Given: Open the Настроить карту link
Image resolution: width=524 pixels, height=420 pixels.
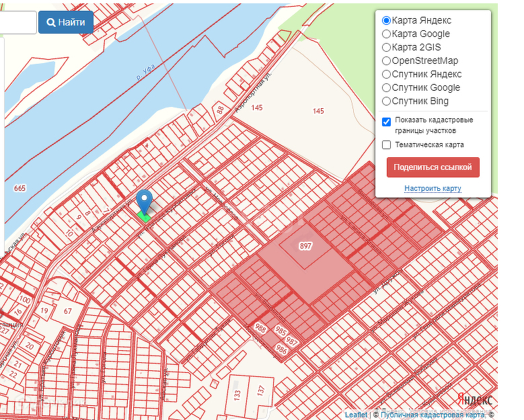Looking at the screenshot, I should (433, 188).
